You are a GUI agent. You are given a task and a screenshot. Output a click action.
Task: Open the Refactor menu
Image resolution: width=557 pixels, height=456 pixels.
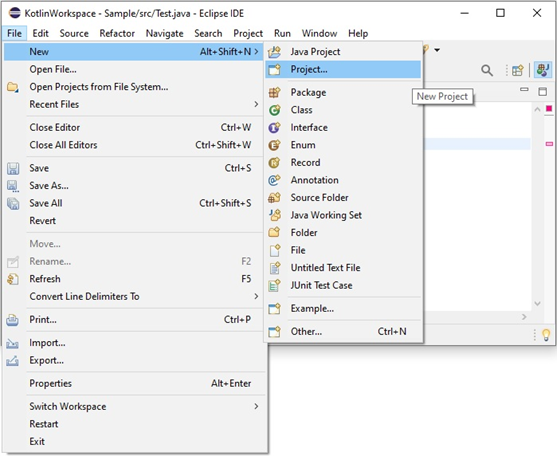pos(117,33)
